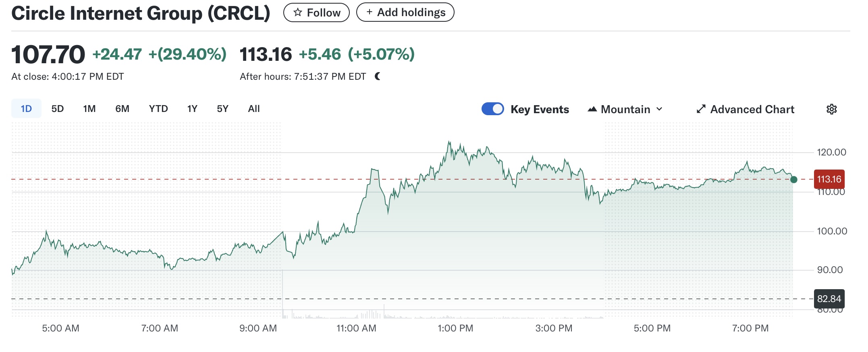Click the (+5.07%) after-hours change
868x352 pixels.
[381, 54]
